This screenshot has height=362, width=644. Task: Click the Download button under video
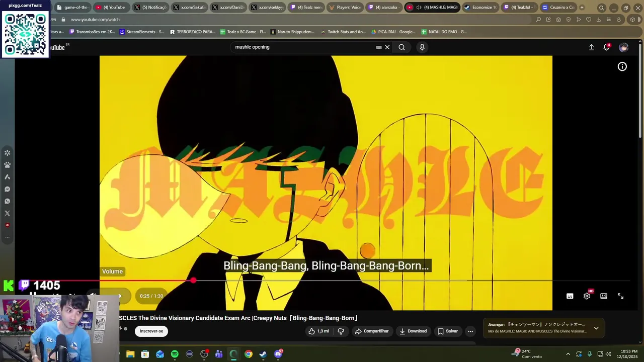[x=413, y=331]
